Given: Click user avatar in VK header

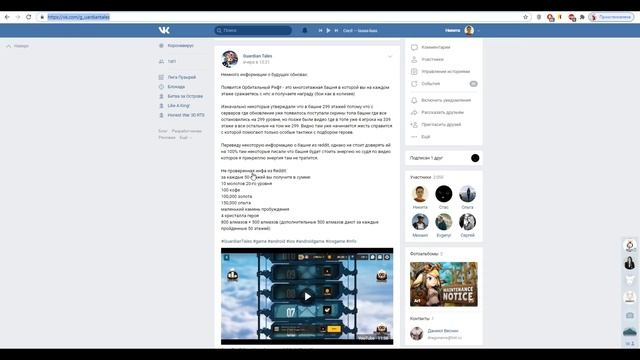Looking at the screenshot, I should [469, 30].
